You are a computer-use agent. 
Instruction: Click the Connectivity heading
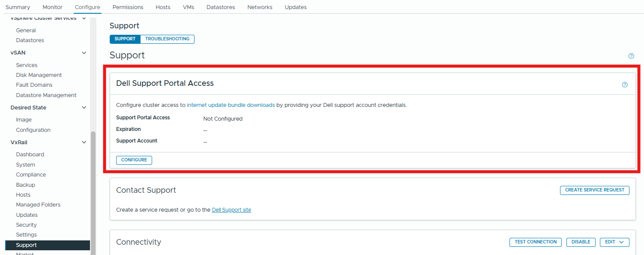coord(138,242)
